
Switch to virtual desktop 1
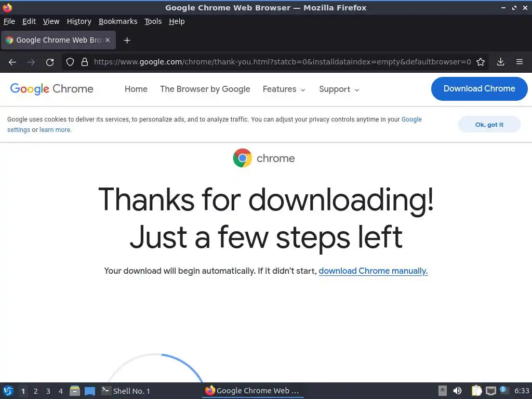pyautogui.click(x=23, y=391)
